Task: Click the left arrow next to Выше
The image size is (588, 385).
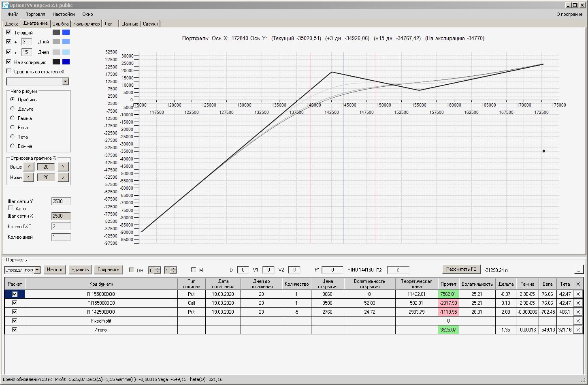Action: (29, 167)
